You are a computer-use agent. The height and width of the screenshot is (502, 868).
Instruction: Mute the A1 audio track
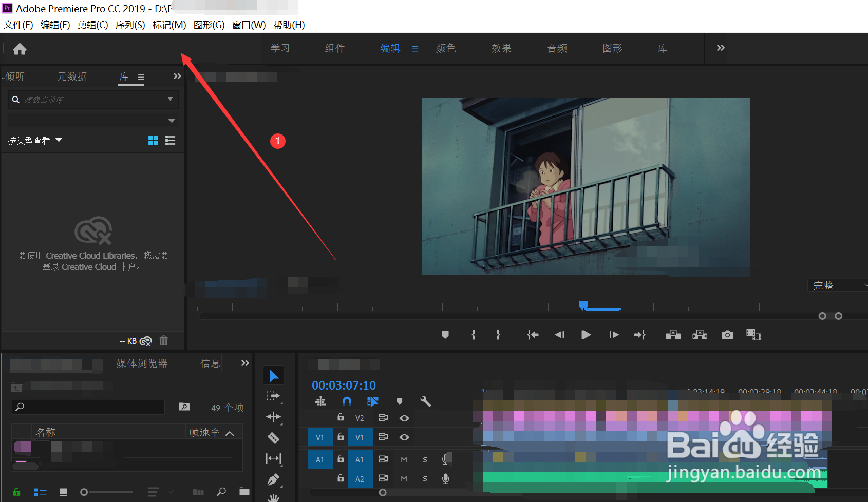point(404,459)
